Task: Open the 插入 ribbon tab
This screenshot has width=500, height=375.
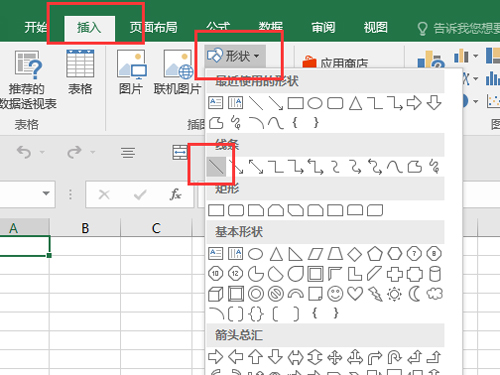Action: click(x=89, y=28)
